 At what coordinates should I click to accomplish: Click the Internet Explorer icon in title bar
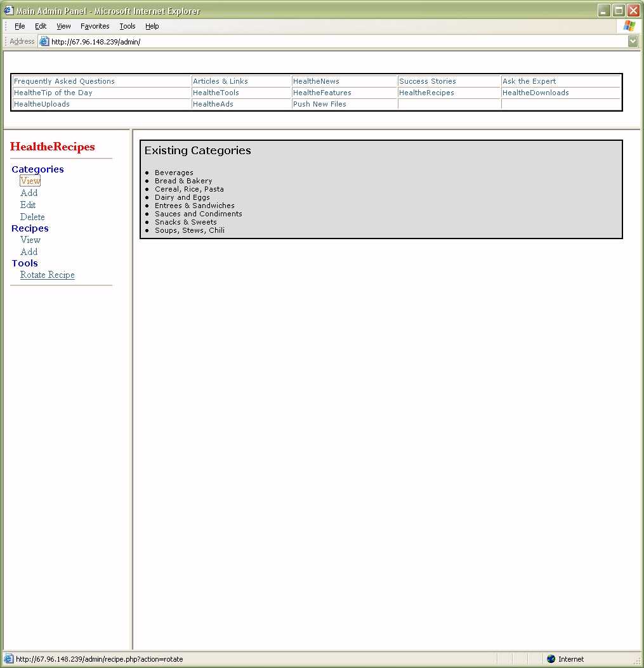click(x=8, y=11)
